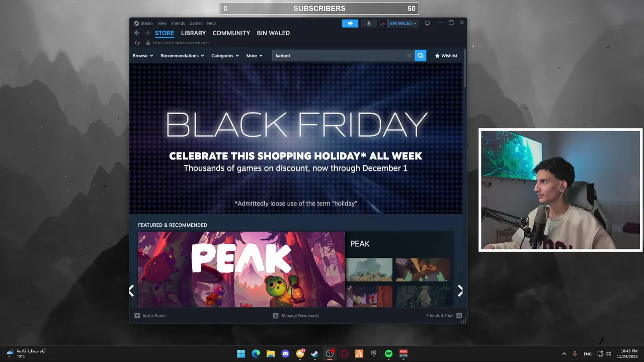This screenshot has width=644, height=362.
Task: Click the Friends & Chat label
Action: coord(440,316)
